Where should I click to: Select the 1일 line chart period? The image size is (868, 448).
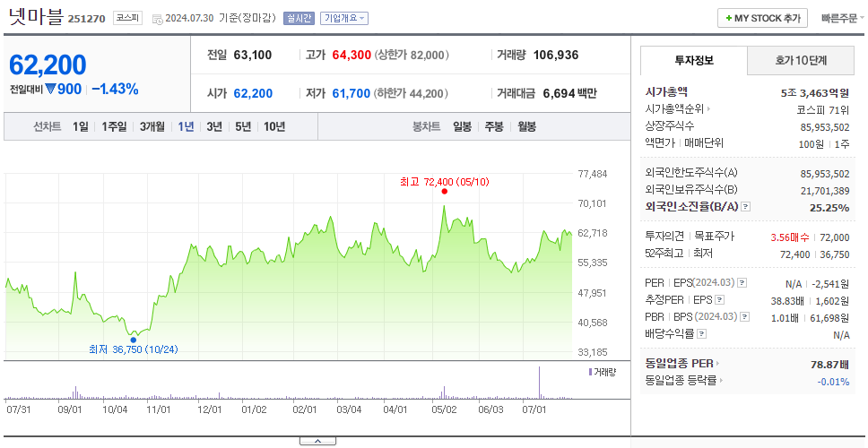(x=81, y=126)
